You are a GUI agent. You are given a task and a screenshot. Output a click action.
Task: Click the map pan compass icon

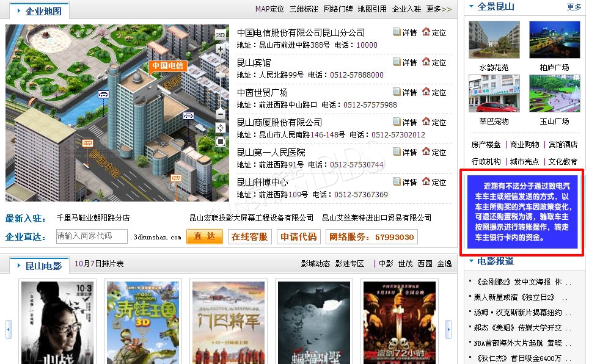coord(221,128)
